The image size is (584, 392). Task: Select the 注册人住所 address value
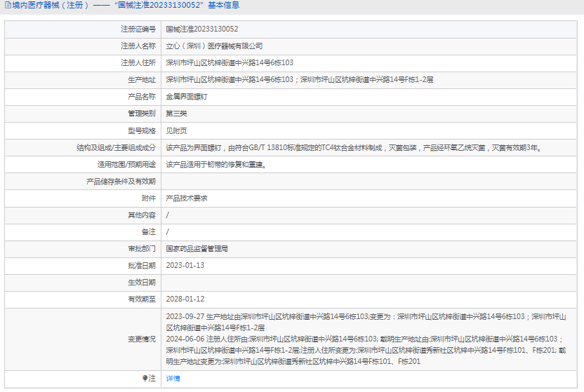pyautogui.click(x=230, y=63)
